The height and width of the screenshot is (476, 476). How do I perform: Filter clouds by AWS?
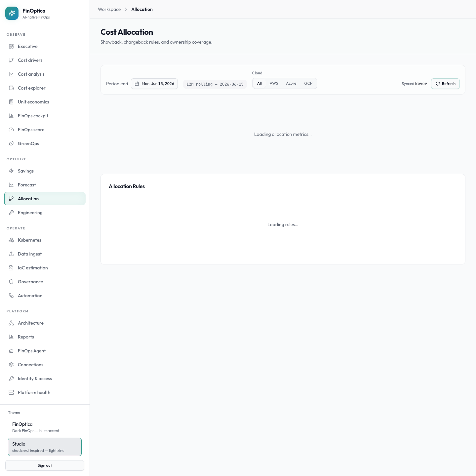274,83
